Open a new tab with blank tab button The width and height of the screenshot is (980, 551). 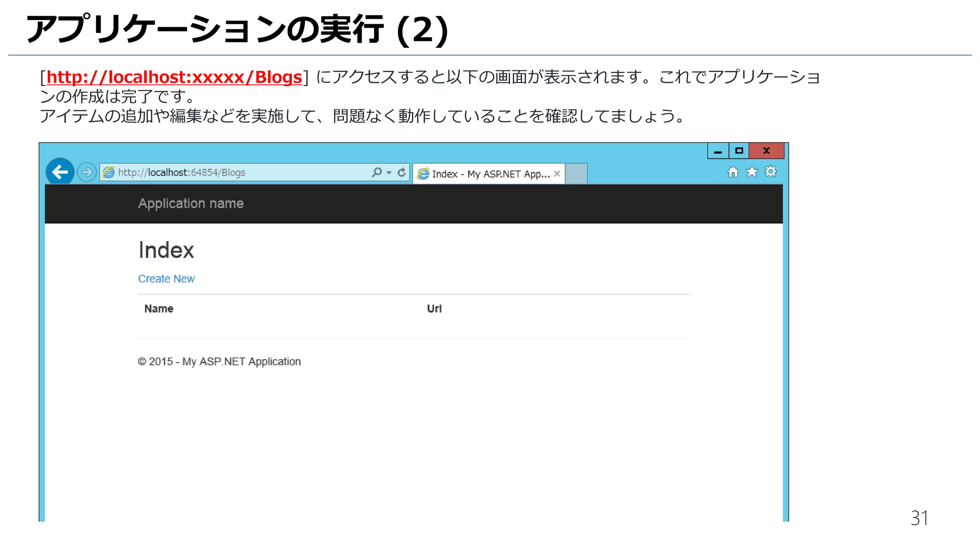576,174
